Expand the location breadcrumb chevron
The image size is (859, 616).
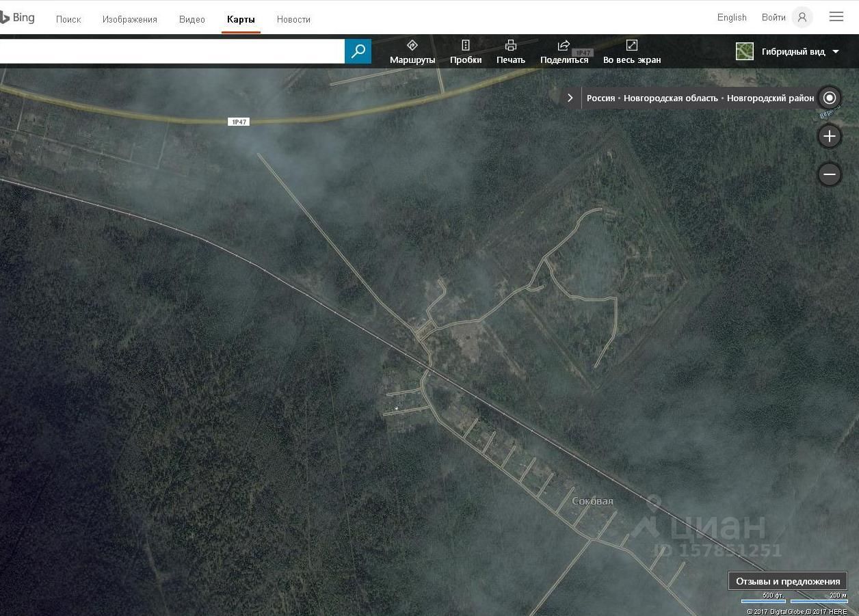click(570, 98)
